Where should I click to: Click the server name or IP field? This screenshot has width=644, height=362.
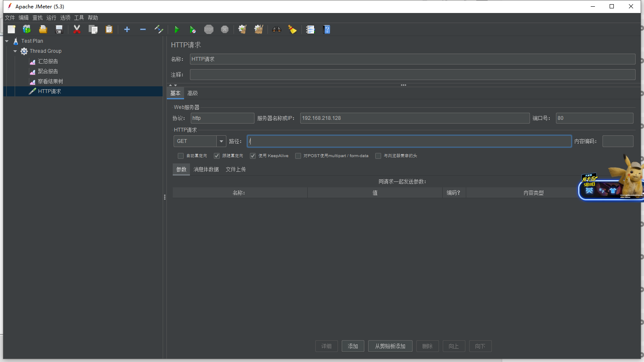click(x=415, y=118)
